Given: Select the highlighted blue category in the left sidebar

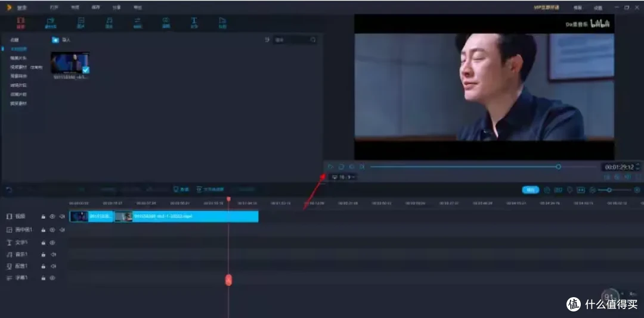Looking at the screenshot, I should click(18, 49).
